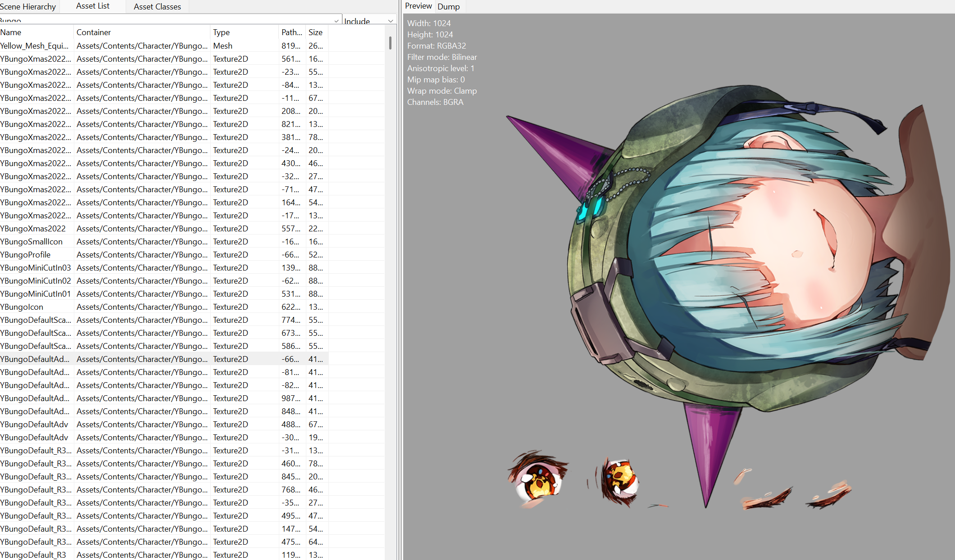This screenshot has width=955, height=560.
Task: Select the YBungoIcon asset row
Action: point(22,307)
